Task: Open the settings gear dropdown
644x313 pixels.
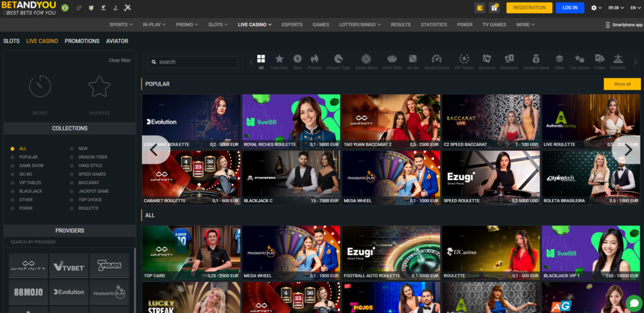Action: [x=596, y=8]
